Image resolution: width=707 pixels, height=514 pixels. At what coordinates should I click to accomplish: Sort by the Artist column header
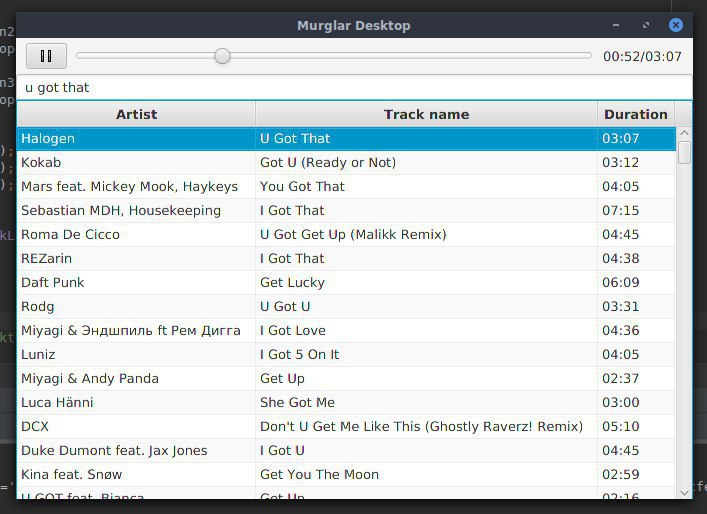pos(136,114)
